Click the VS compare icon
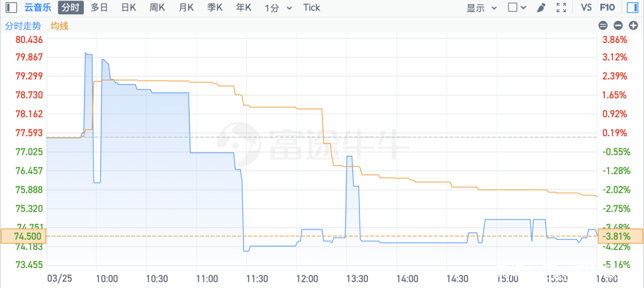Viewport: 644px width, 288px height. [x=586, y=8]
